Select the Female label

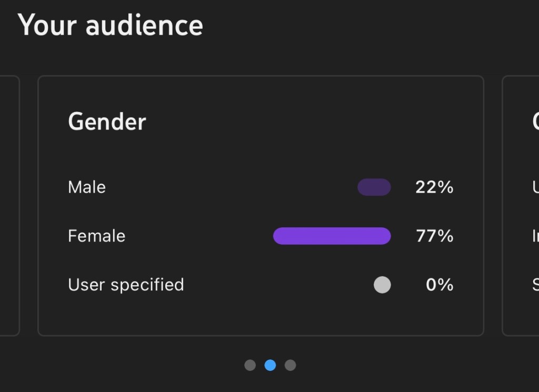coord(96,236)
